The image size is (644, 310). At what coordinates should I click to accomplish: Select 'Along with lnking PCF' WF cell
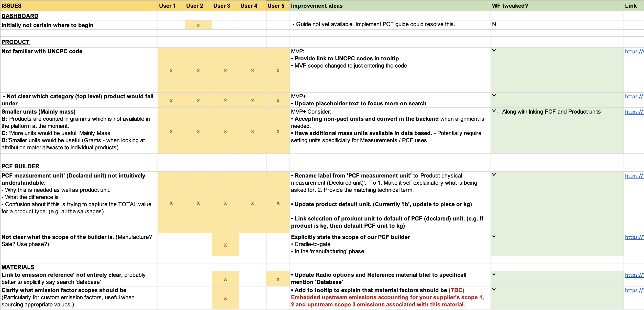[x=557, y=131]
